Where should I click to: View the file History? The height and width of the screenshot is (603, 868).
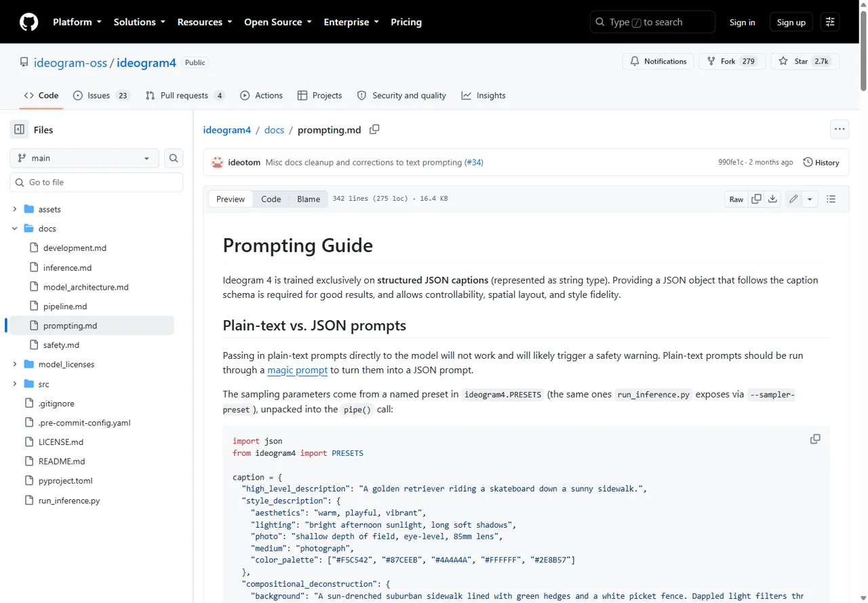(x=821, y=163)
